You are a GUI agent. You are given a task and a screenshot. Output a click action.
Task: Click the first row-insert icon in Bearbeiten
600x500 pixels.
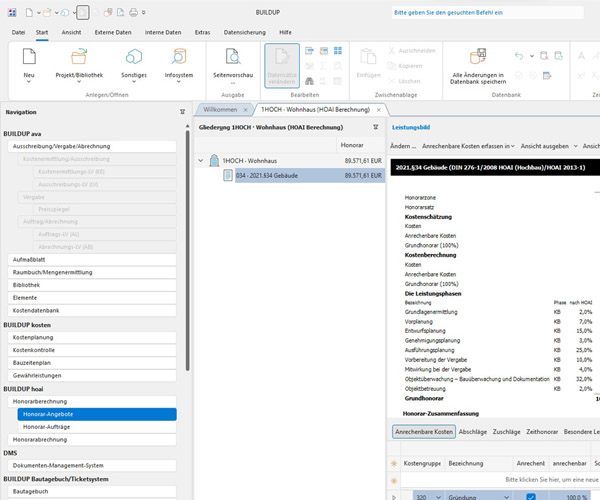click(x=309, y=50)
